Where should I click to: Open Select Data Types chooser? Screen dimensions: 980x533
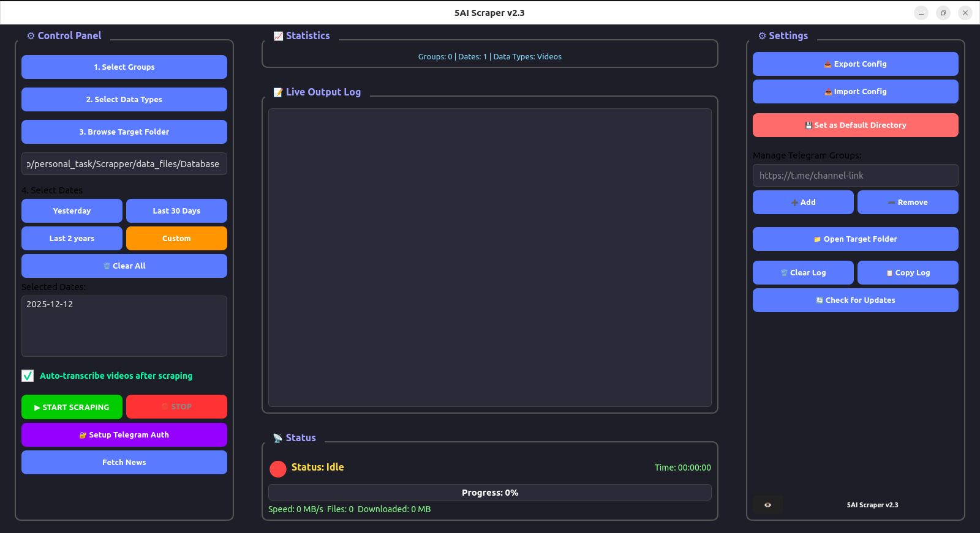[x=124, y=99]
